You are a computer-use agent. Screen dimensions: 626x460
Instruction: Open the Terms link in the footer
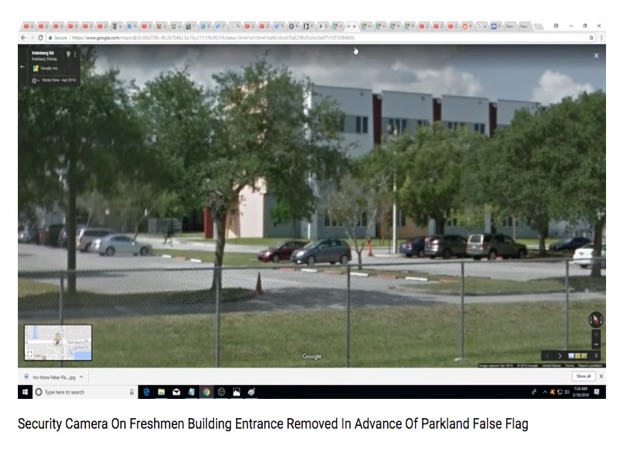[570, 365]
